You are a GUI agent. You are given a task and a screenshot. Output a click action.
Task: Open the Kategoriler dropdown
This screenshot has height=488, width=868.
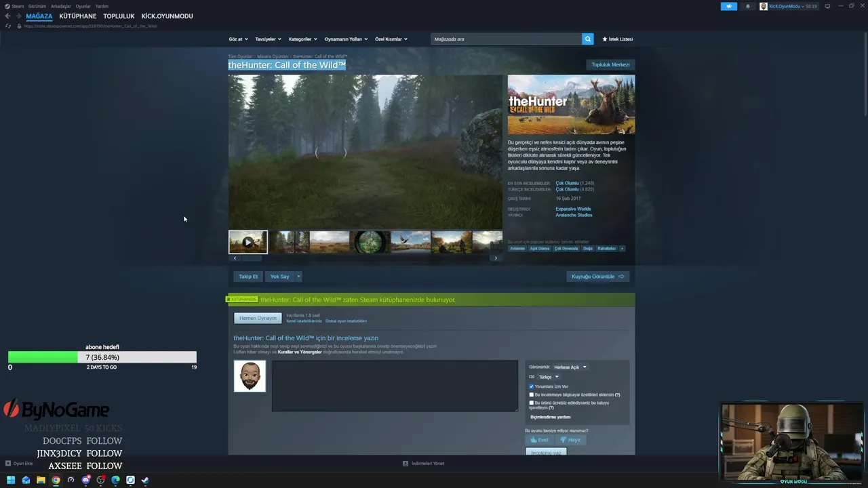click(303, 39)
